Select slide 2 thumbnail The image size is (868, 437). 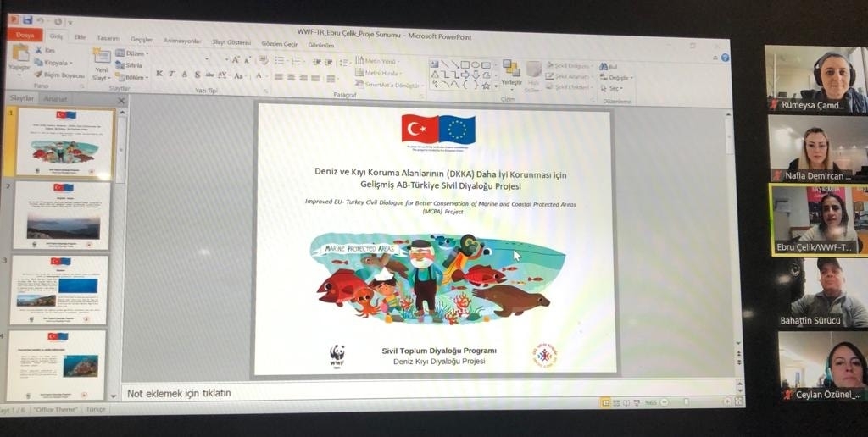coord(61,214)
